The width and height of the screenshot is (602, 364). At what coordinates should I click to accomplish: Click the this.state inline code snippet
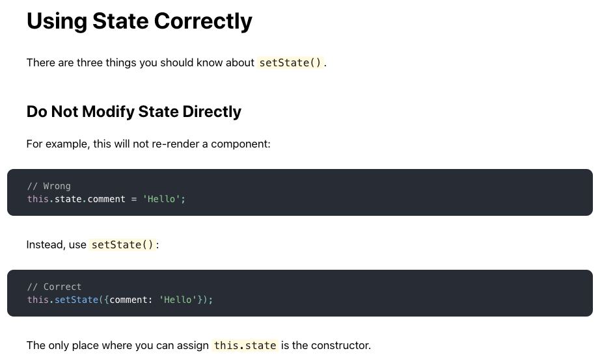tap(245, 345)
